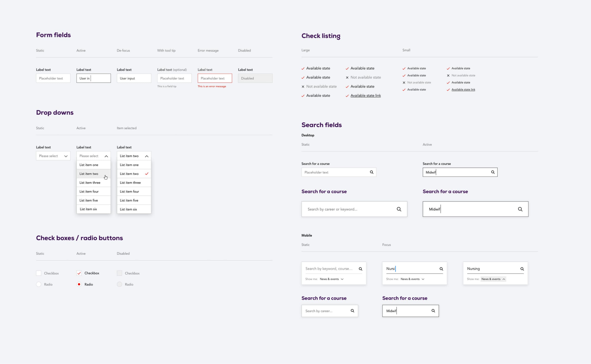Click search icon in large active 'Midwif' field

(x=520, y=209)
